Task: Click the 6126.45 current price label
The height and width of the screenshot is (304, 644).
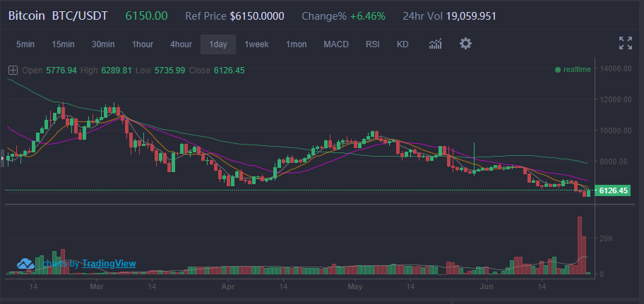Action: click(612, 190)
